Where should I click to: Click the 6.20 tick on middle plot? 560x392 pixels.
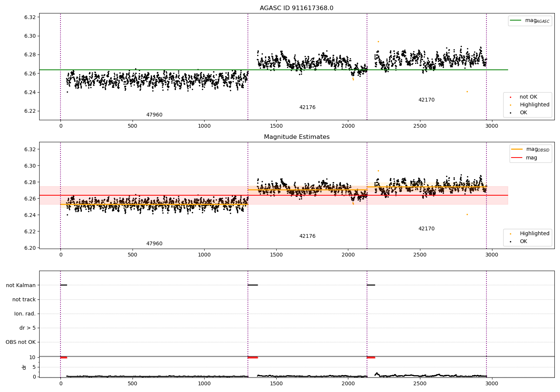(29, 248)
